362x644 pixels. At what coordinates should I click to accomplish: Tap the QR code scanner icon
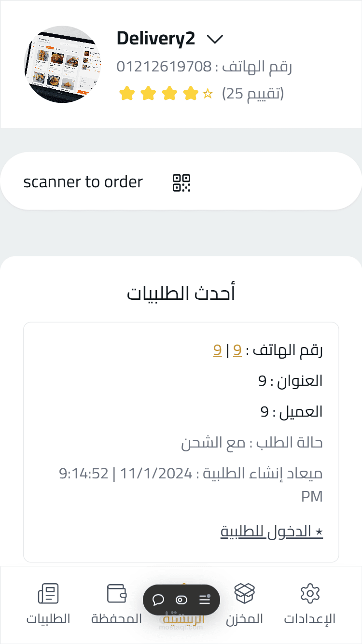click(181, 183)
